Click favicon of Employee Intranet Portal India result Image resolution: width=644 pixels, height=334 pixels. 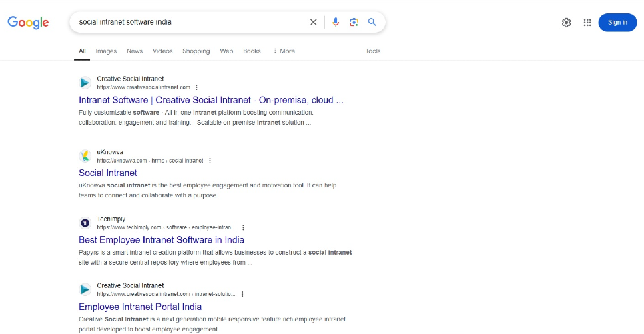point(85,289)
